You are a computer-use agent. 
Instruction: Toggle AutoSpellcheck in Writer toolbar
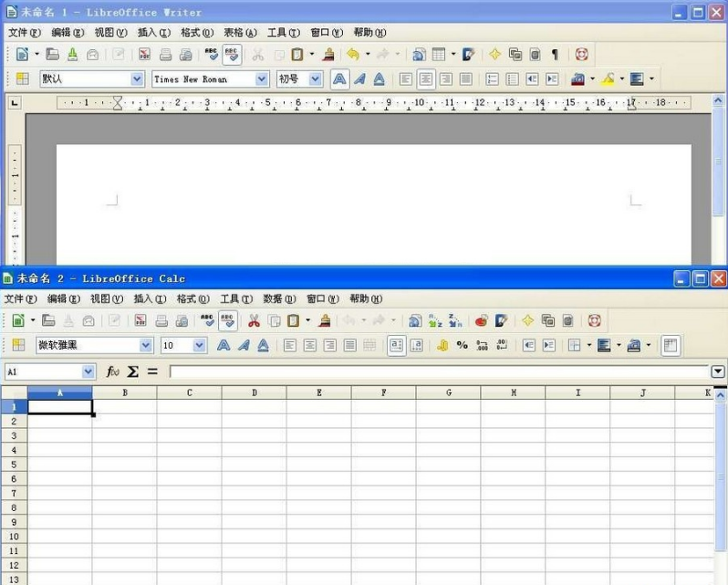coord(232,55)
